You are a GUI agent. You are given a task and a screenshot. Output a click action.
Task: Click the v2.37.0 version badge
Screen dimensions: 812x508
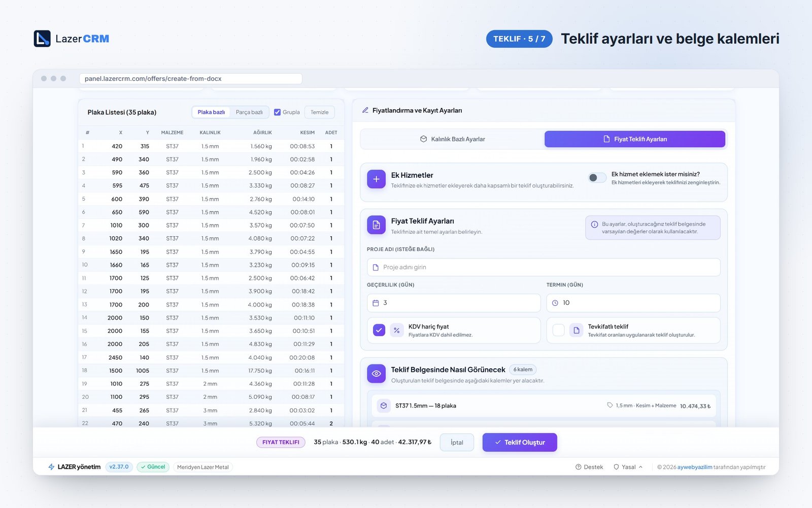[x=119, y=467]
